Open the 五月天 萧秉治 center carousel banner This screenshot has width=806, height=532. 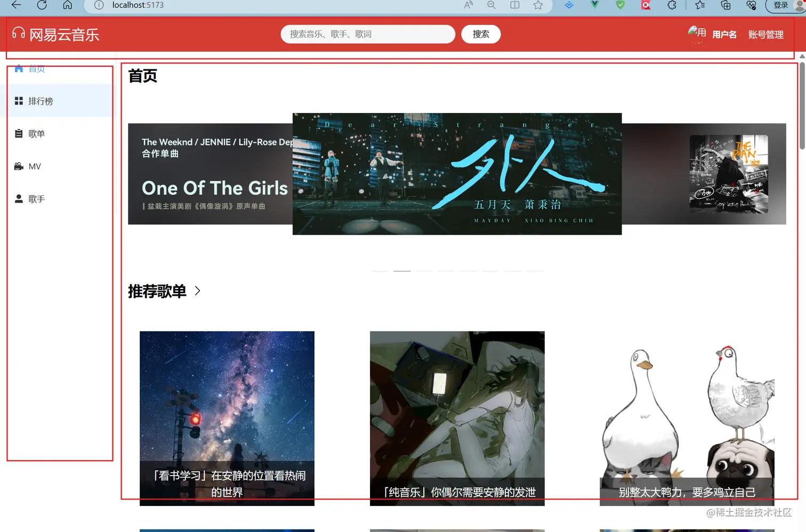point(457,174)
